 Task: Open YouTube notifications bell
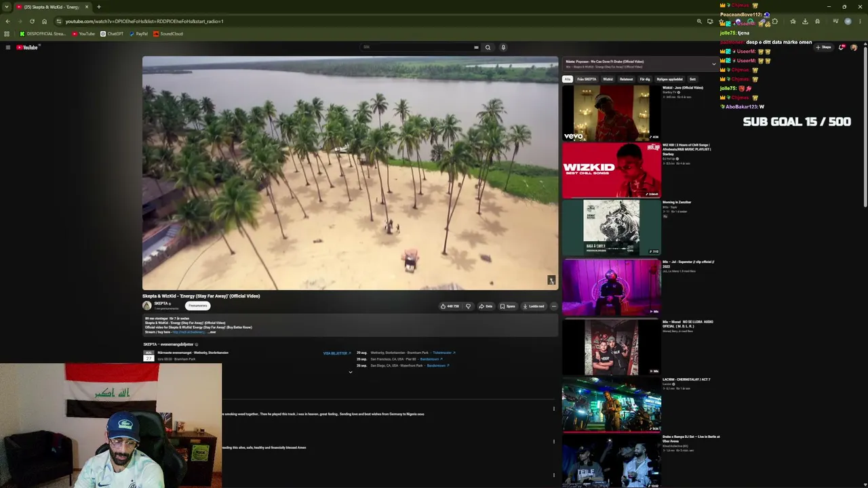point(842,47)
